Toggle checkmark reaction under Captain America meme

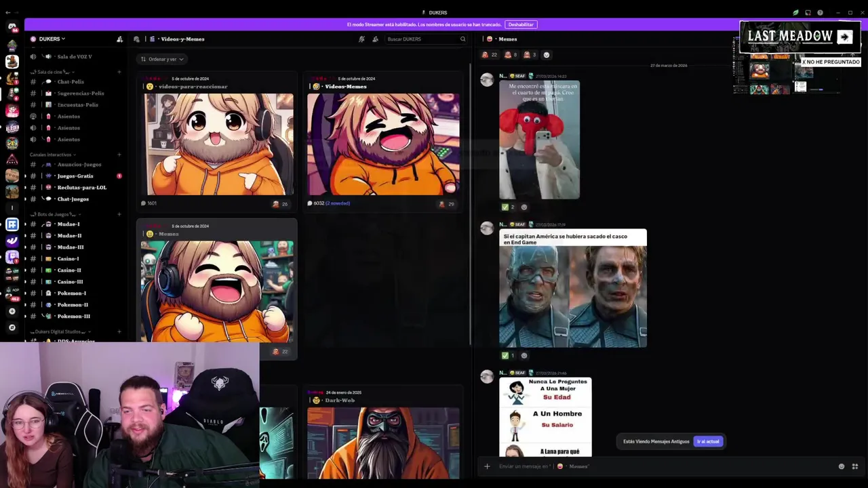507,355
